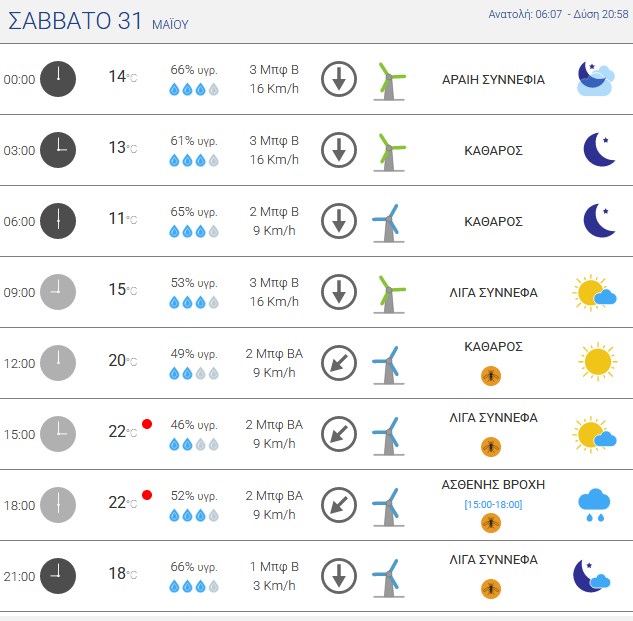Click the gray clock icon at 18:00

(x=58, y=505)
